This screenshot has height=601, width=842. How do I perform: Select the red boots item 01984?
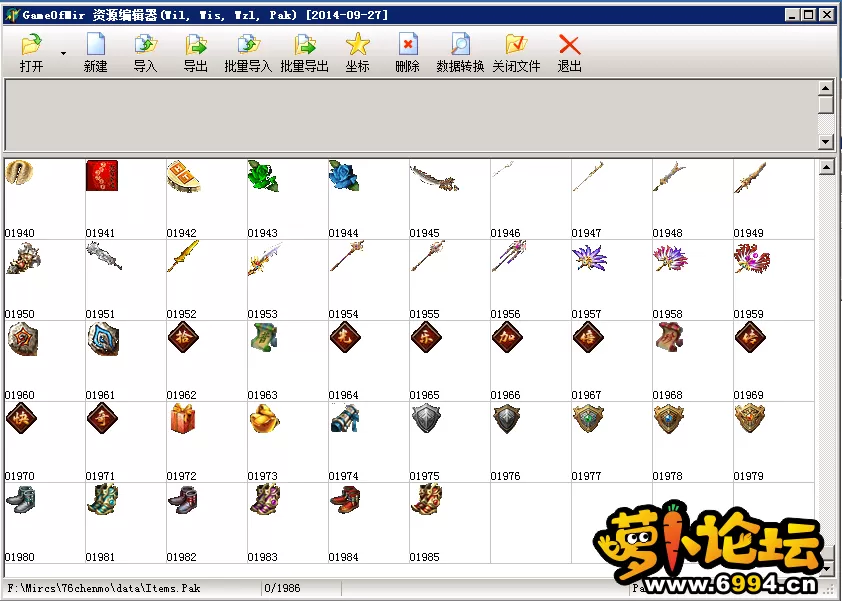(x=345, y=499)
